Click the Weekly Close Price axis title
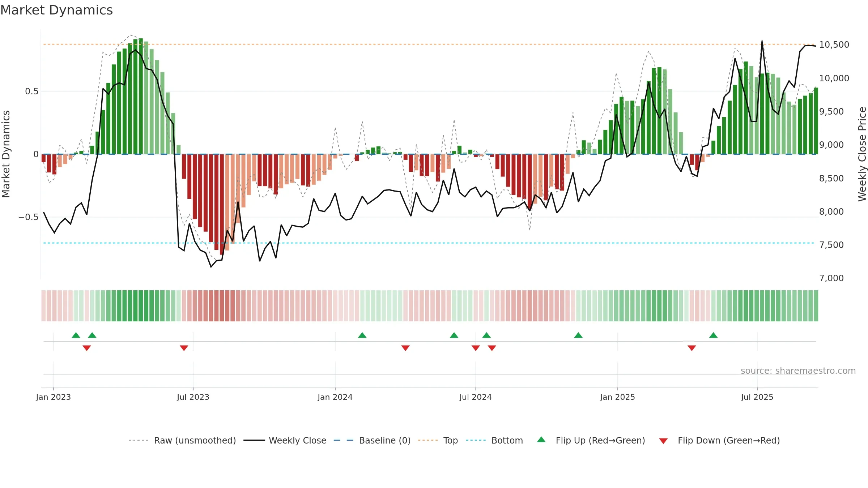Screen dimensions: 868x488 point(862,154)
